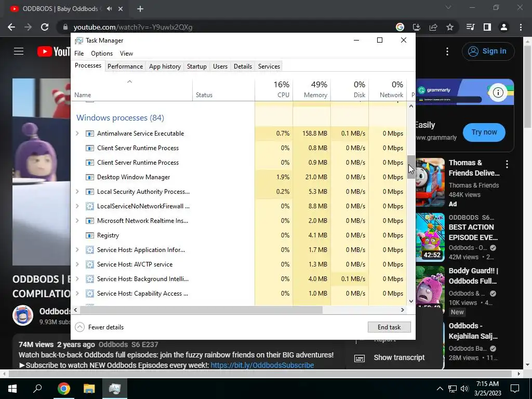
Task: Expand Service Host: AVCTP service row
Action: coord(77,264)
